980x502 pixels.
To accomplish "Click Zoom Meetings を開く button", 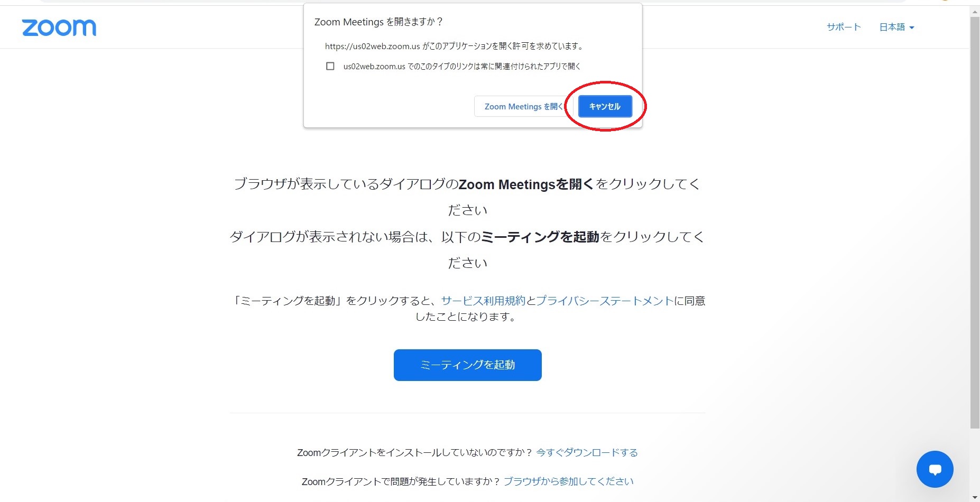I will (523, 106).
